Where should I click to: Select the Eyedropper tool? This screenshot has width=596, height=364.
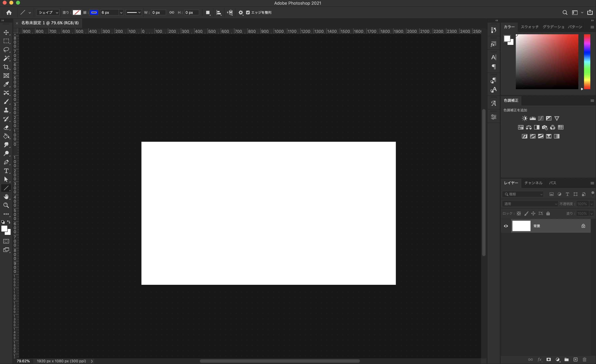pyautogui.click(x=6, y=84)
